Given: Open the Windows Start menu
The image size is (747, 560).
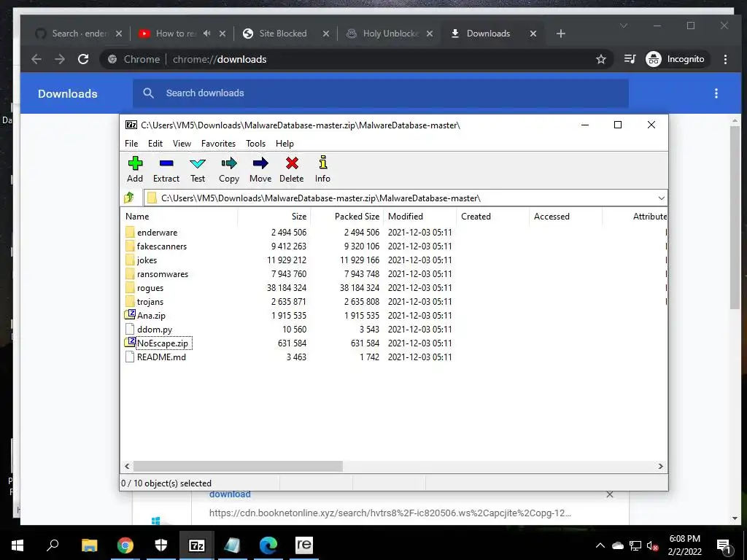Looking at the screenshot, I should [x=18, y=545].
